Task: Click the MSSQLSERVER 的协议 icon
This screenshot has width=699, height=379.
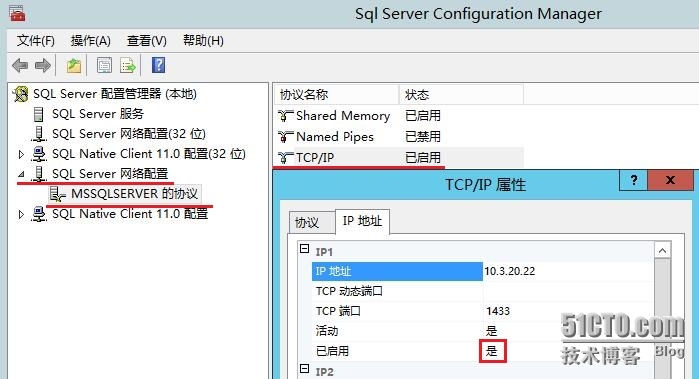Action: tap(58, 194)
